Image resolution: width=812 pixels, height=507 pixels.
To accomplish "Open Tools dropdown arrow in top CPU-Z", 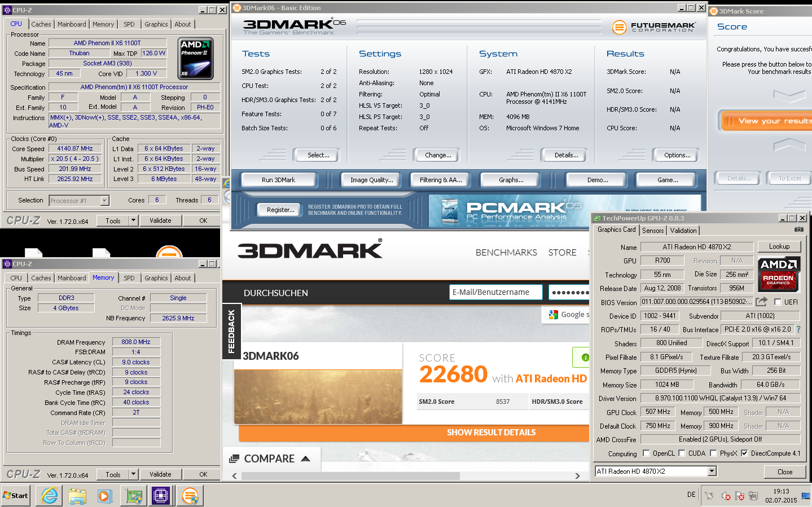I will pyautogui.click(x=134, y=221).
